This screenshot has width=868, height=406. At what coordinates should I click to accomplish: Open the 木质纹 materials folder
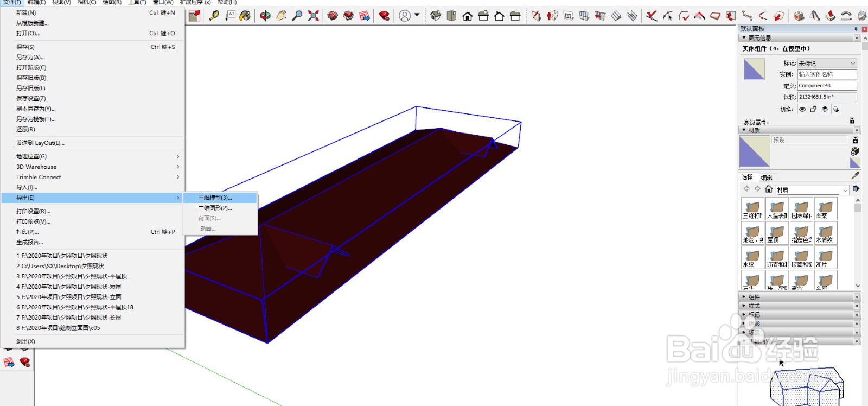[x=825, y=233]
